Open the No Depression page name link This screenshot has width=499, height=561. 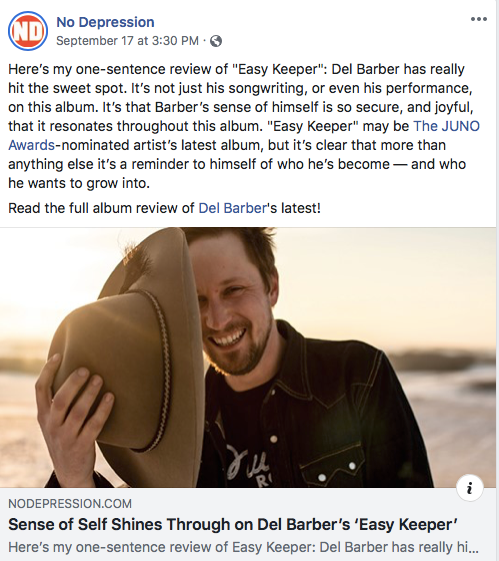[105, 22]
